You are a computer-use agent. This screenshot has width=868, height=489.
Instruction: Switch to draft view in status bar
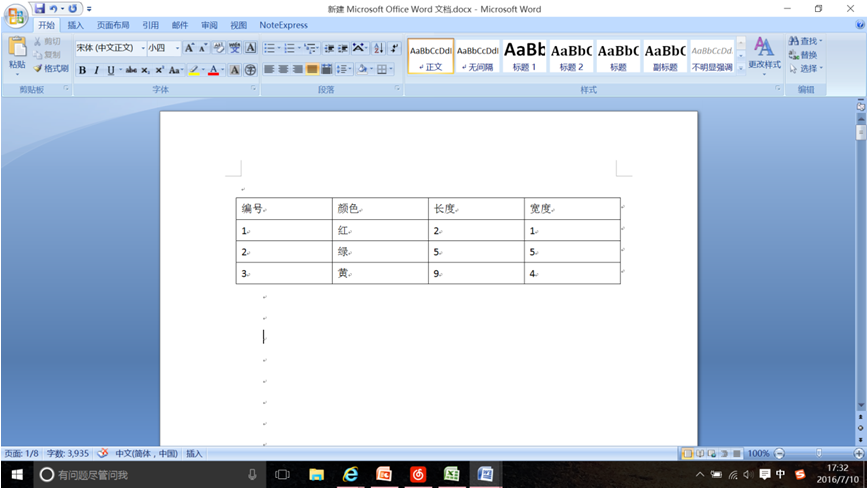(x=737, y=454)
